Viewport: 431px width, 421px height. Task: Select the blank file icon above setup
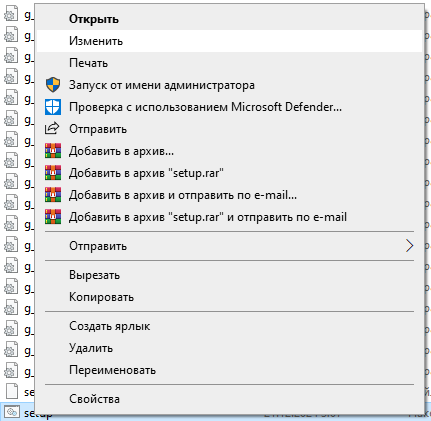click(x=12, y=391)
